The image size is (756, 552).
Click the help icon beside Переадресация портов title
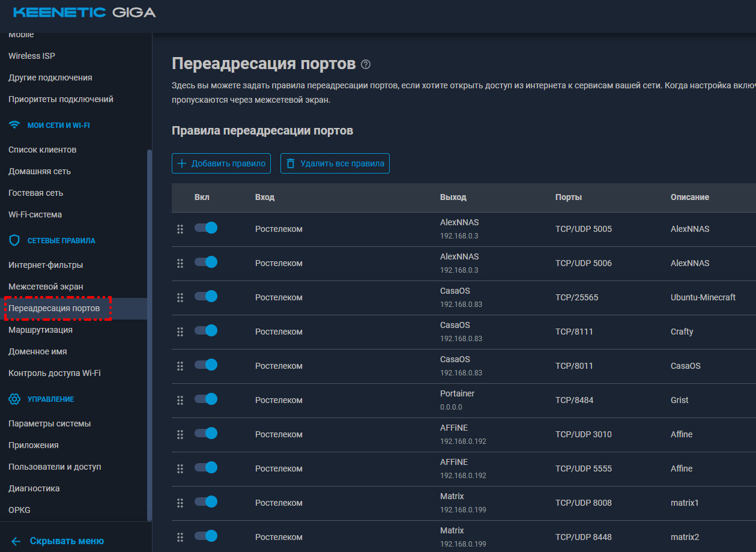tap(366, 64)
